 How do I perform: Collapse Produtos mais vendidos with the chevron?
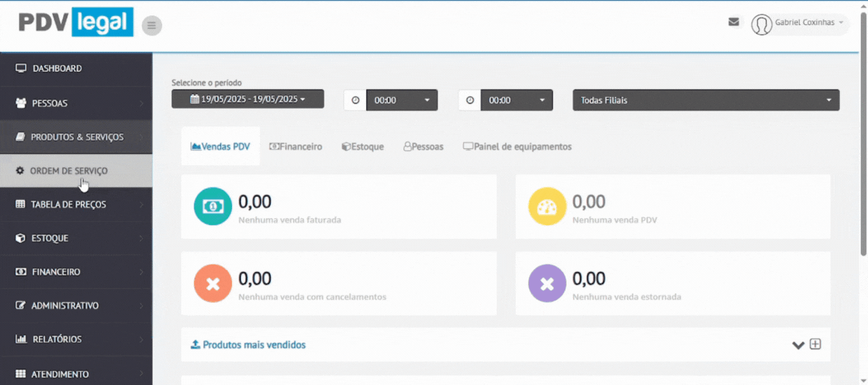point(798,345)
